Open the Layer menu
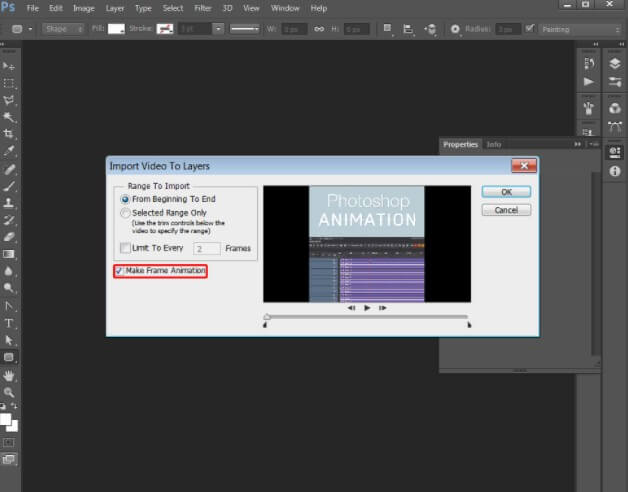Image resolution: width=628 pixels, height=492 pixels. tap(115, 8)
